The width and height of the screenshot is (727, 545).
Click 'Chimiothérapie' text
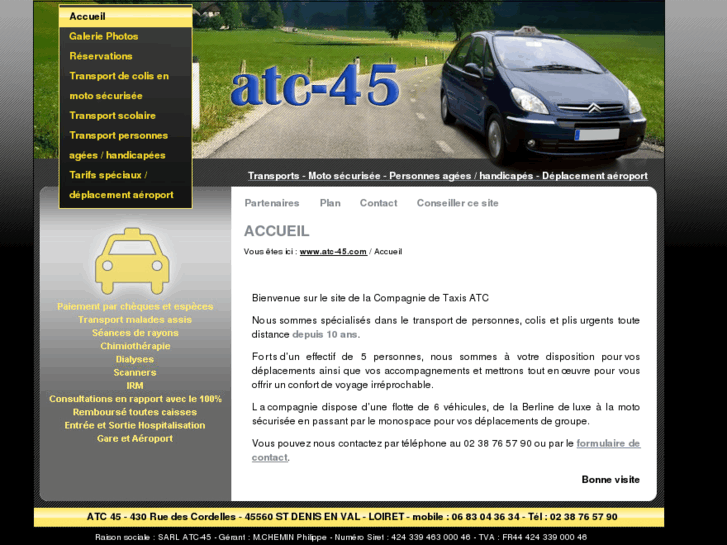[x=135, y=346]
